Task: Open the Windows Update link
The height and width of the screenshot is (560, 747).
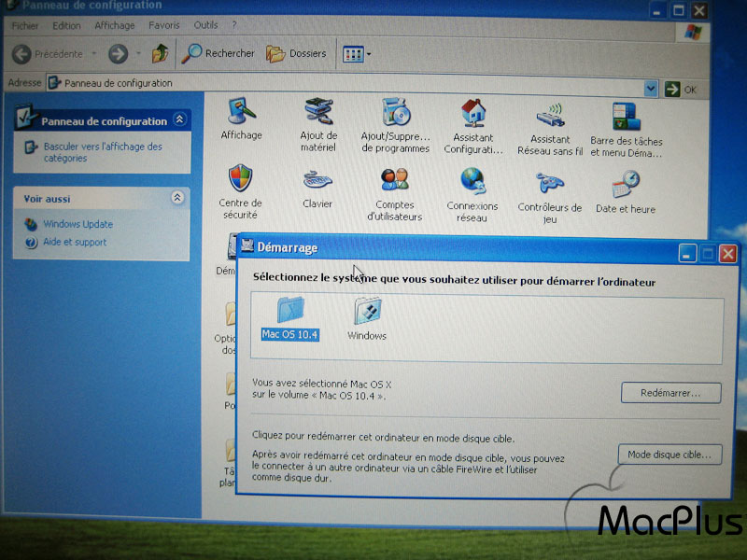Action: [78, 224]
